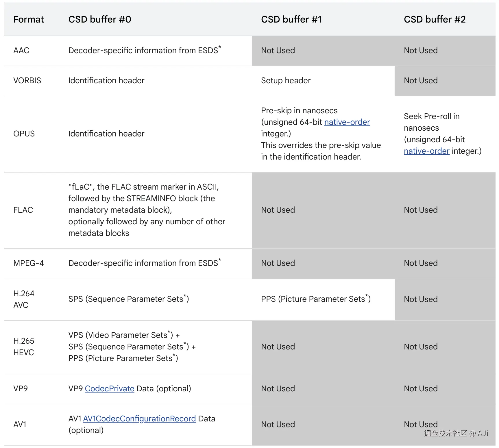Select the OPUS format cell
Viewport: 499px width, 448px height.
[24, 134]
